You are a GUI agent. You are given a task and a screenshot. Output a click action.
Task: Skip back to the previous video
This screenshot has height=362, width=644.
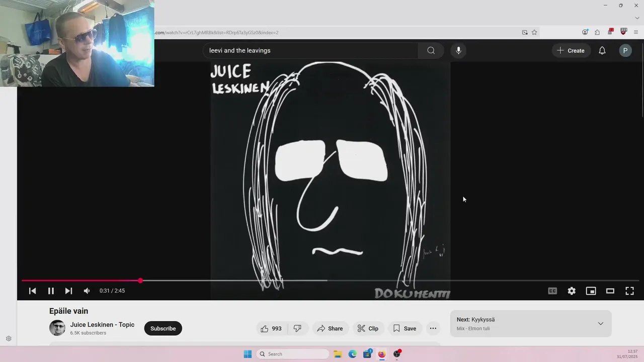pyautogui.click(x=32, y=291)
